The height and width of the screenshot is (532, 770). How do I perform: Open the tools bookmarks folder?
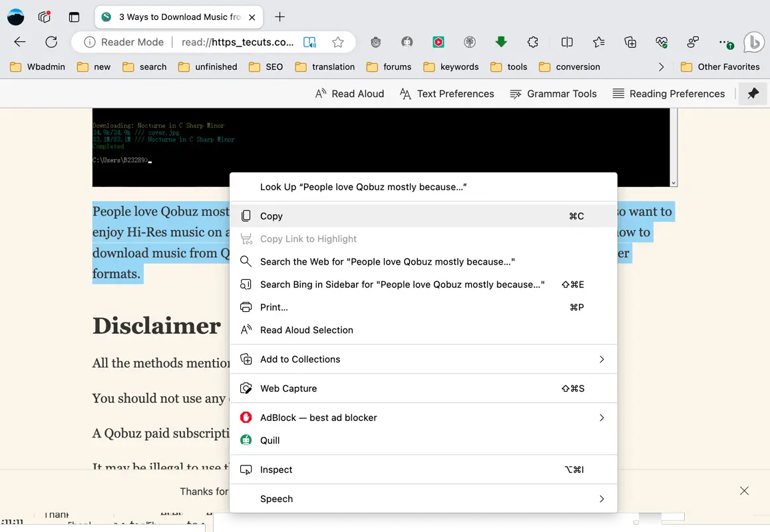coord(508,66)
